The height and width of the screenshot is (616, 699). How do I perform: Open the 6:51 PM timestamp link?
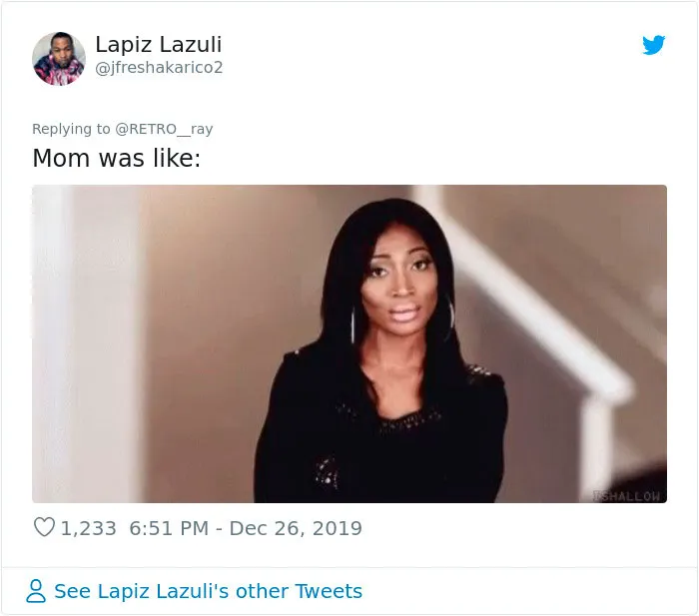click(x=169, y=528)
